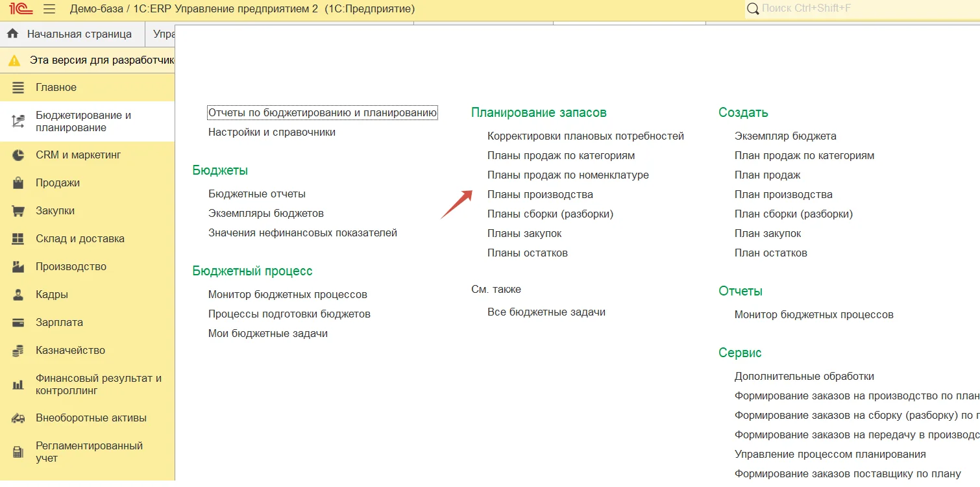Create План сборки (разборки)
The height and width of the screenshot is (487, 980).
pyautogui.click(x=794, y=214)
